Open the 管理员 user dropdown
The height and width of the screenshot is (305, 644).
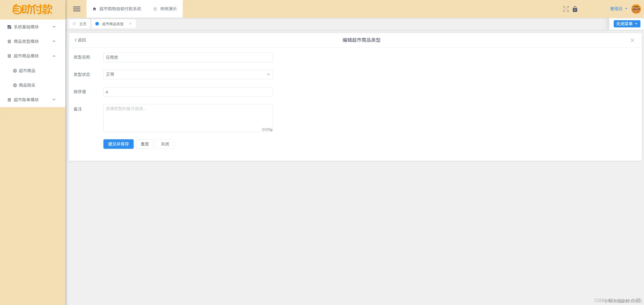(x=619, y=9)
